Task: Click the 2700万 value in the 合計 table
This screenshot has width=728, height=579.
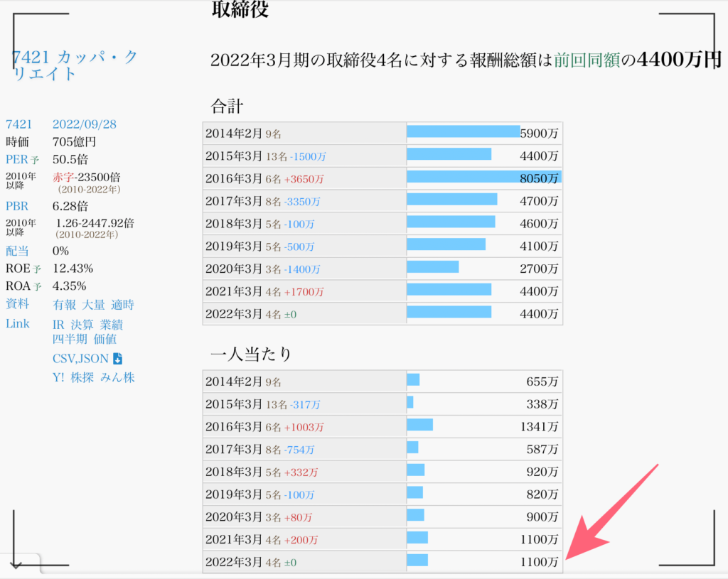Action: pyautogui.click(x=539, y=269)
